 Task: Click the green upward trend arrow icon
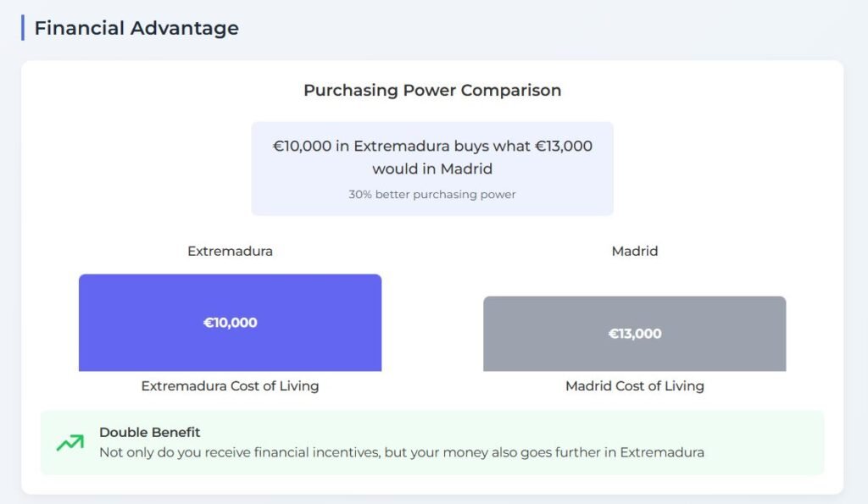pyautogui.click(x=70, y=443)
